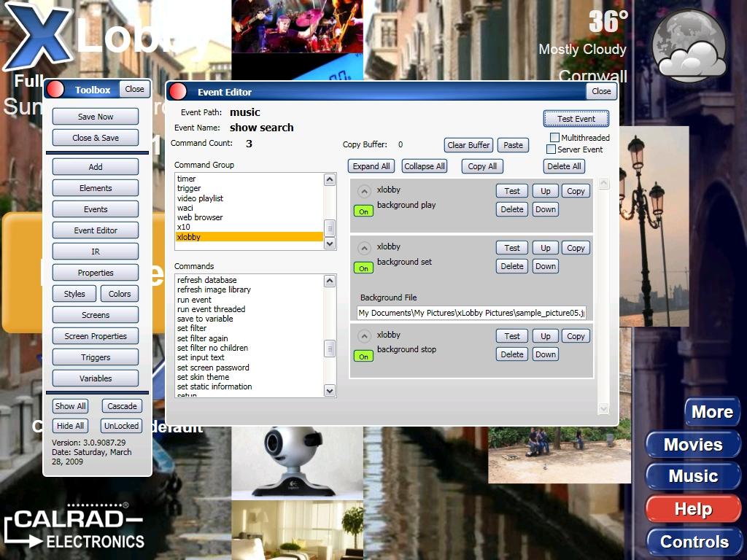The width and height of the screenshot is (747, 560).
Task: Enable the Multithreaded checkbox
Action: pos(554,138)
